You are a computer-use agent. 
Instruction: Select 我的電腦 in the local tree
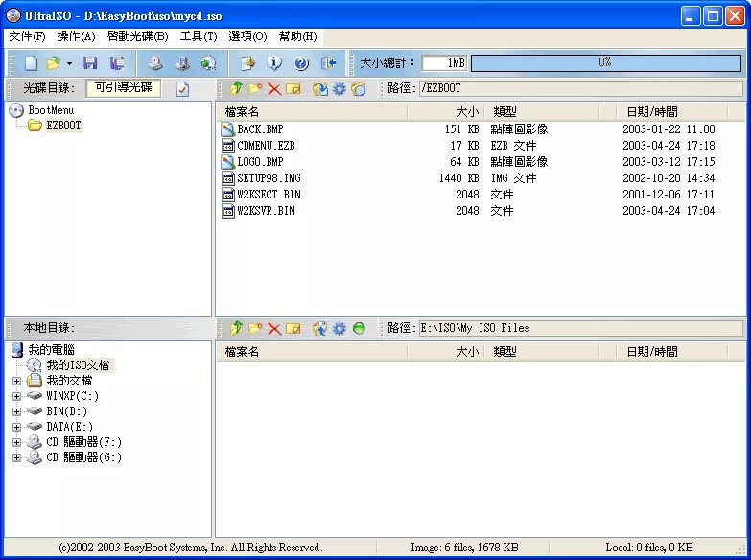(51, 350)
